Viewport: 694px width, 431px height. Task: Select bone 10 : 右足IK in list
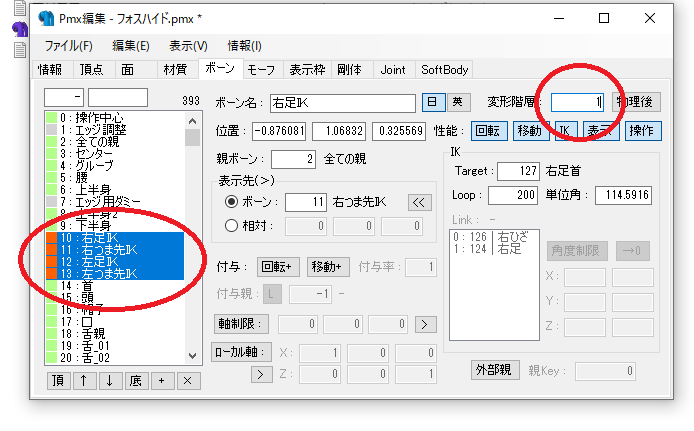click(x=115, y=238)
